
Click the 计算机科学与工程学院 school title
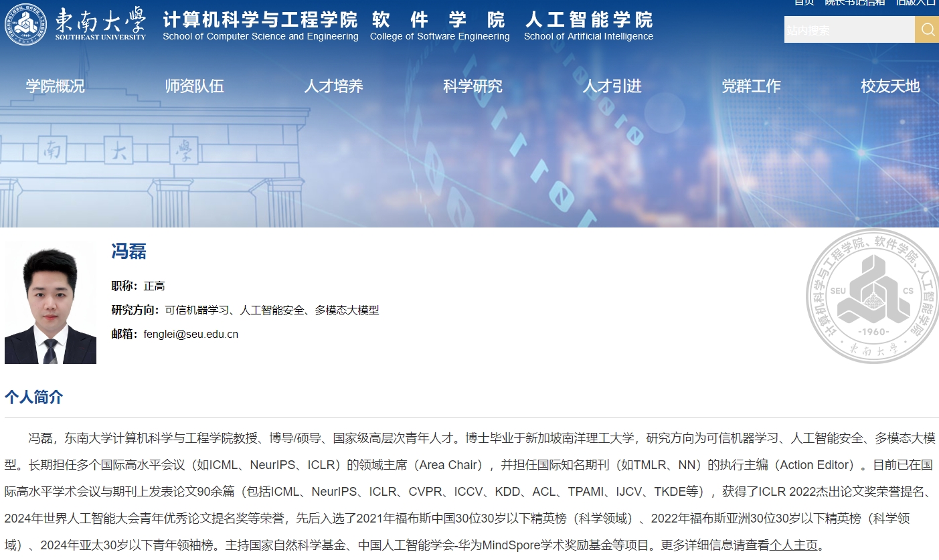pyautogui.click(x=260, y=20)
